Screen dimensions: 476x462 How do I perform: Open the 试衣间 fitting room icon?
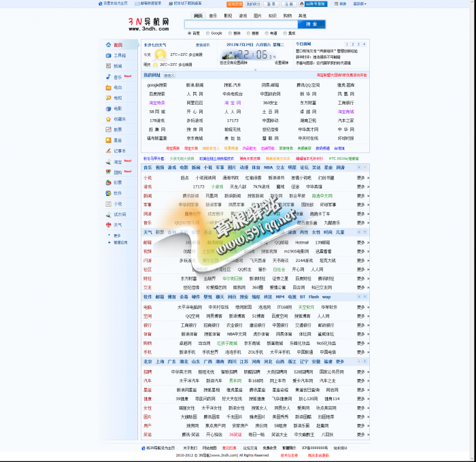tap(108, 214)
